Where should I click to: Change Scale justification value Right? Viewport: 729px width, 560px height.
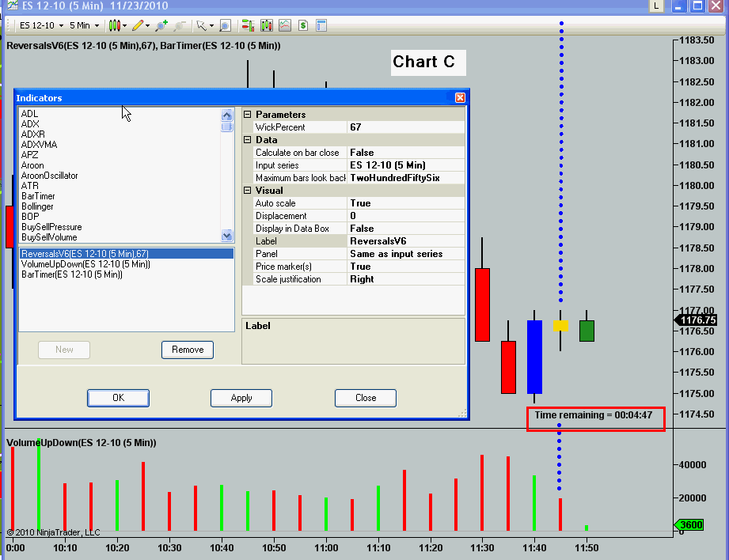tap(406, 279)
